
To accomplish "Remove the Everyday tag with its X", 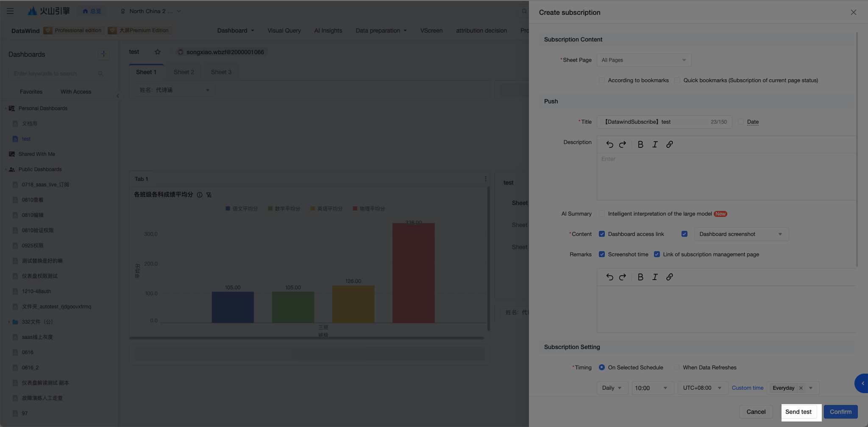I will click(x=801, y=388).
